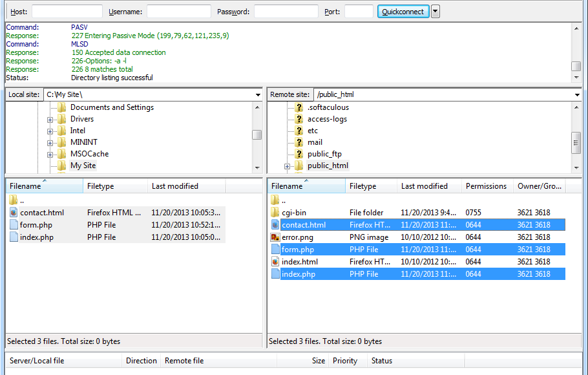Click into the Host input field
588x375 pixels.
(x=67, y=12)
